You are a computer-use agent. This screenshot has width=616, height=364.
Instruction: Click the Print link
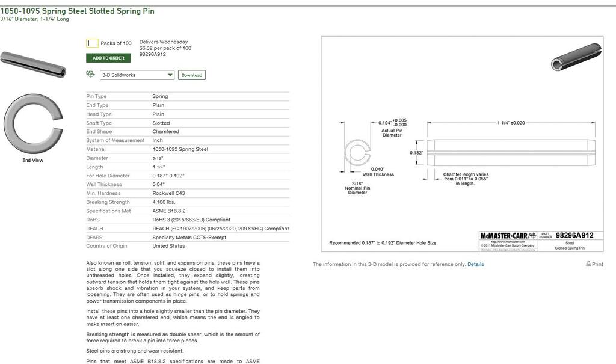tap(597, 264)
